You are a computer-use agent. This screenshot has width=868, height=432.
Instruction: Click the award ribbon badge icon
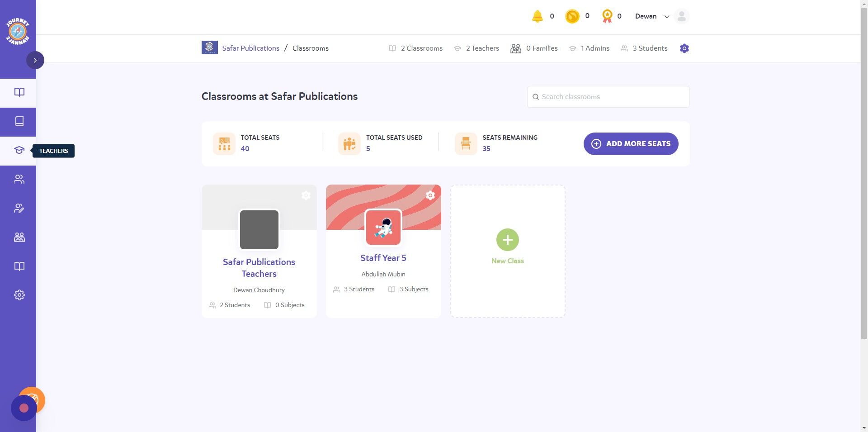click(607, 16)
